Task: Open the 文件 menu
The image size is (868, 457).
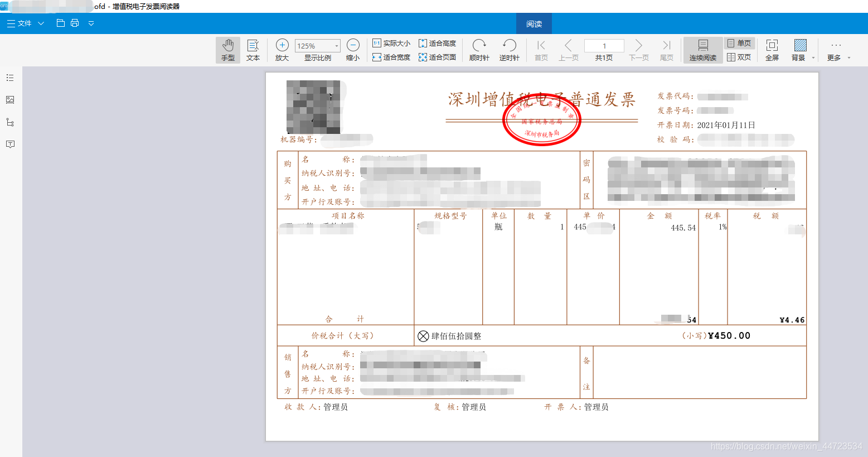Action: point(19,23)
